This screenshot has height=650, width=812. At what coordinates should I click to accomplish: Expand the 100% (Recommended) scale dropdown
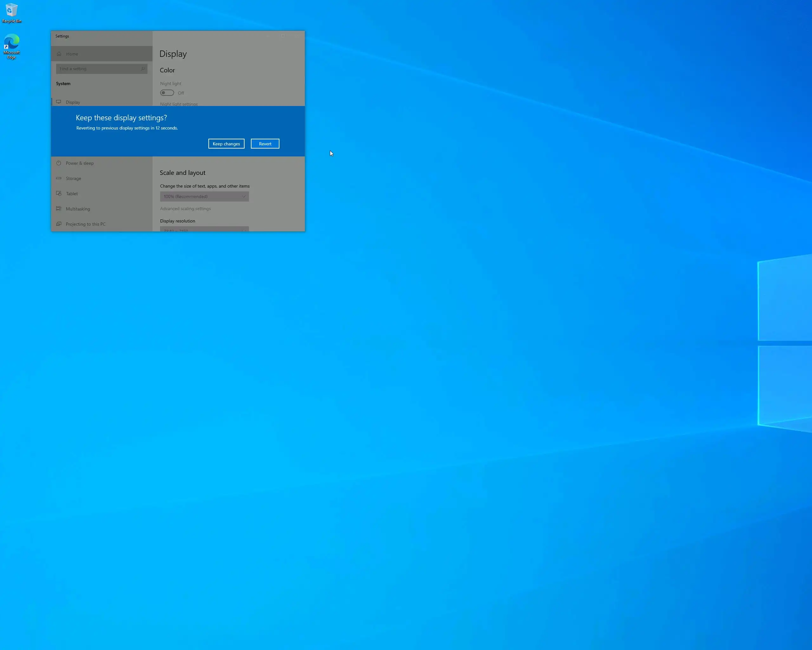click(x=204, y=196)
